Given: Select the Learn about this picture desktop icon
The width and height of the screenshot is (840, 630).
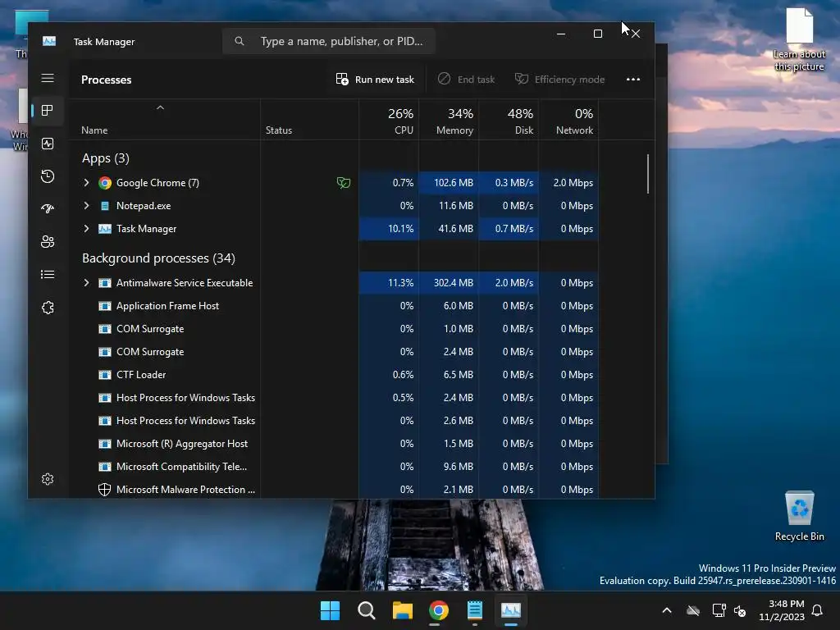Looking at the screenshot, I should (799, 40).
